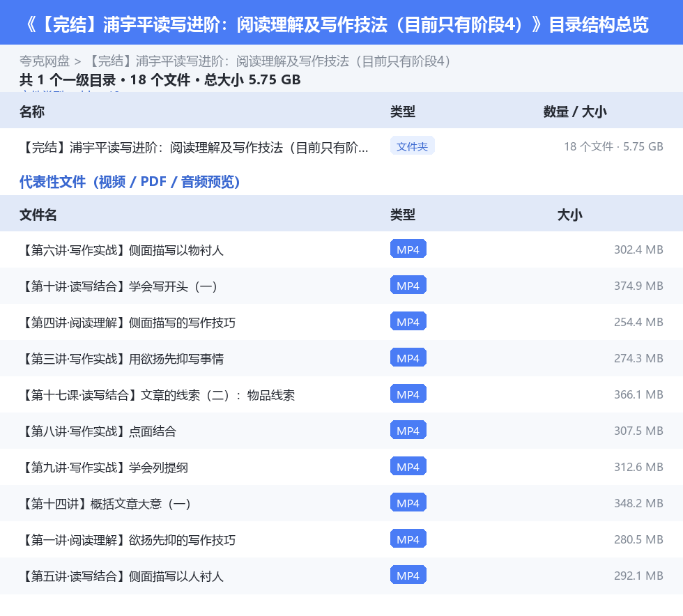Click the file size 302.4 MB
683x616 pixels.
(638, 249)
